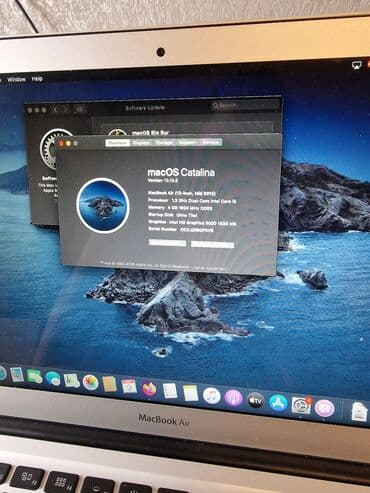Click Software Update title in window toolbar
This screenshot has height=493, width=370.
pyautogui.click(x=145, y=108)
